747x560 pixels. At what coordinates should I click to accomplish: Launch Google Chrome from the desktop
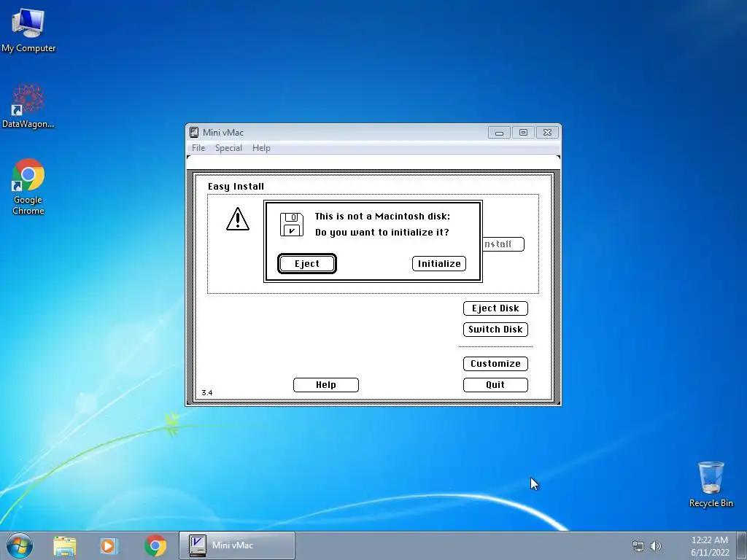coord(28,187)
